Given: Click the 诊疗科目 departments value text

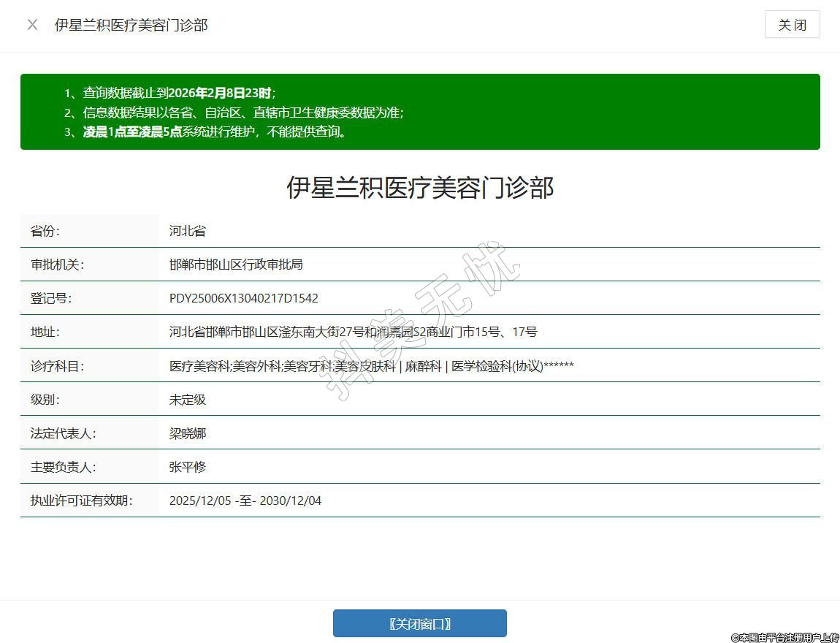Looking at the screenshot, I should [x=371, y=366].
